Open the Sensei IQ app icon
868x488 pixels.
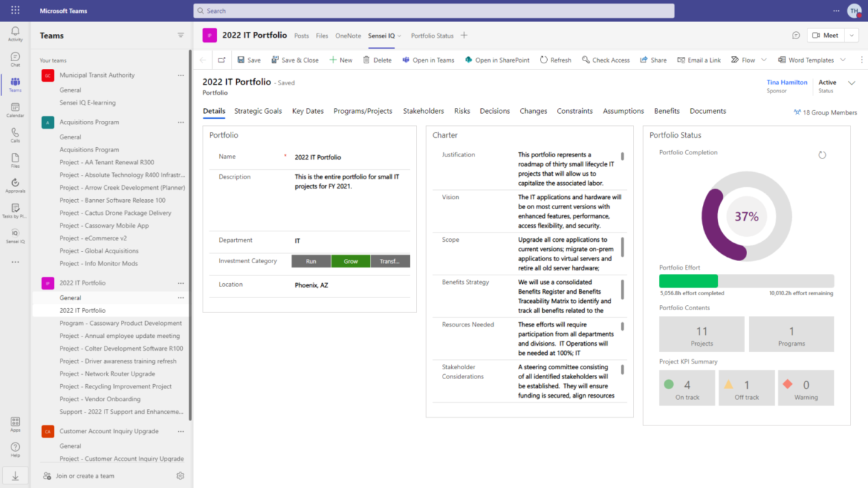tap(15, 236)
